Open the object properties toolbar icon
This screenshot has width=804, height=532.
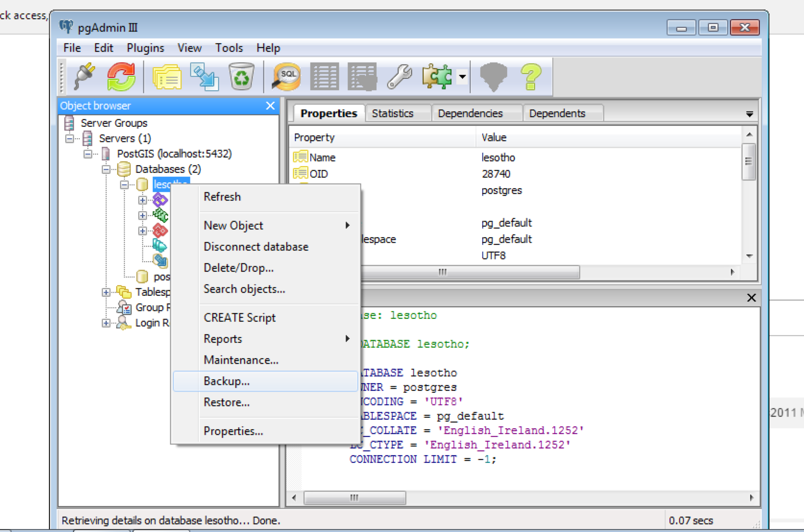click(167, 77)
